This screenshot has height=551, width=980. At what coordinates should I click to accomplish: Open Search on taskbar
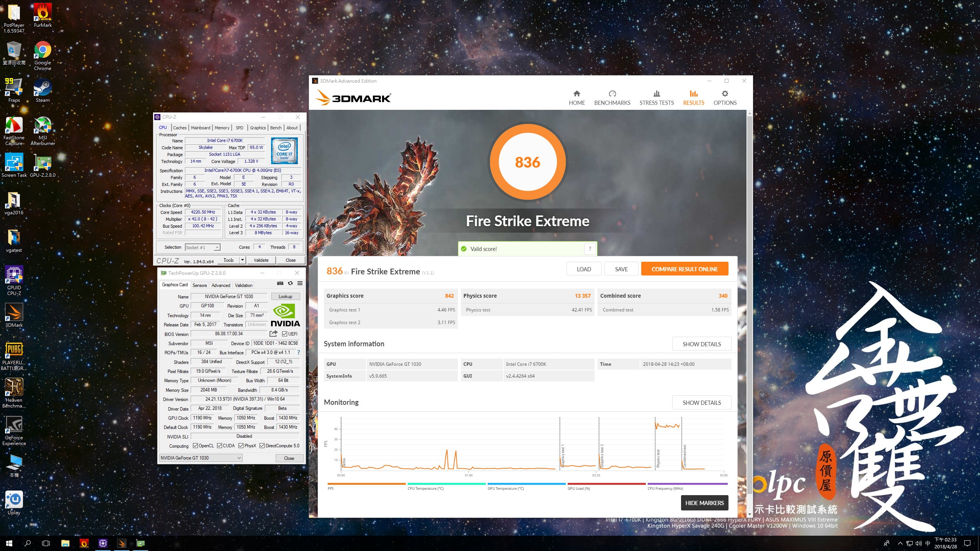point(28,543)
